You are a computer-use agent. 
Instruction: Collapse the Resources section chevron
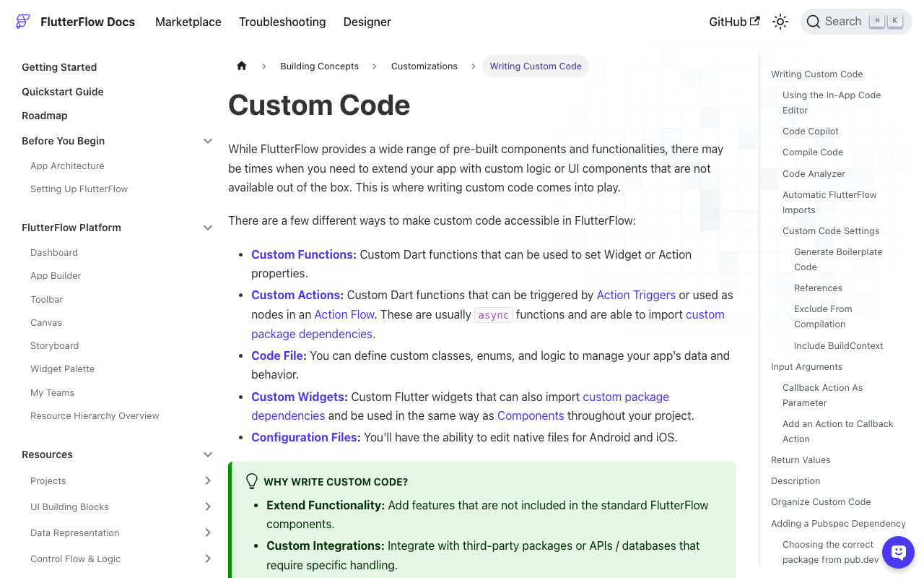pos(208,454)
